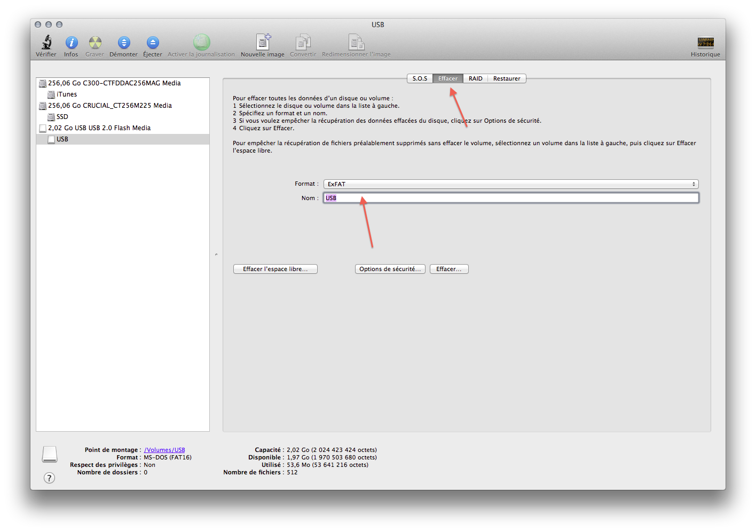This screenshot has width=756, height=532.
Task: Create a Nouvelle image from toolbar
Action: [x=263, y=43]
